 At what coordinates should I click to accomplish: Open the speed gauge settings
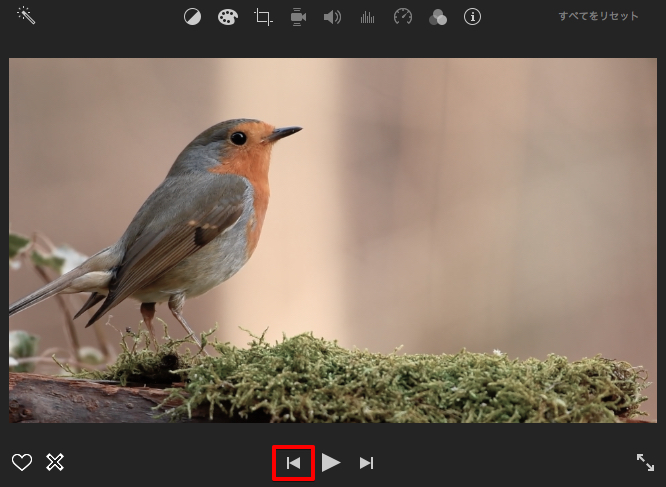pos(403,17)
